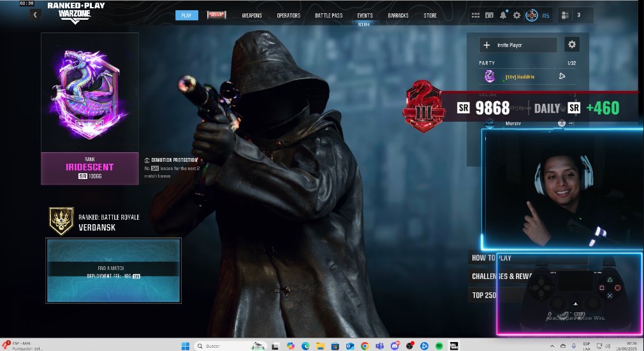644x351 pixels.
Task: Switch to the WEAPONS tab
Action: (252, 15)
